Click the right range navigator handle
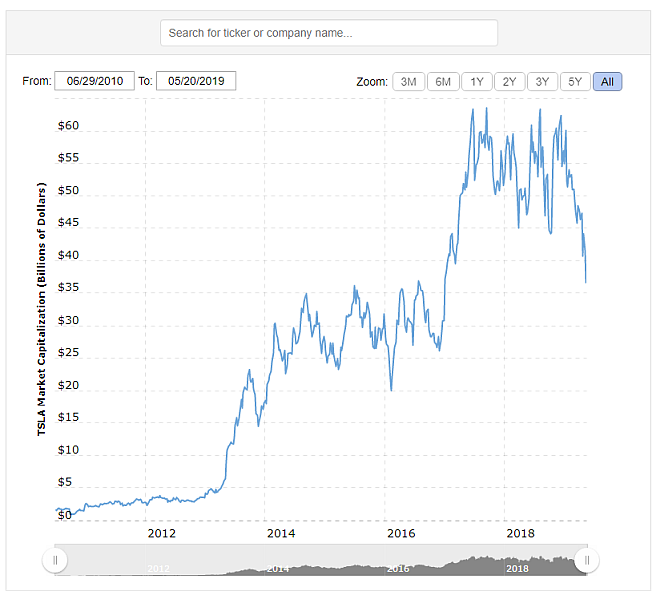The width and height of the screenshot is (660, 591). [x=587, y=560]
